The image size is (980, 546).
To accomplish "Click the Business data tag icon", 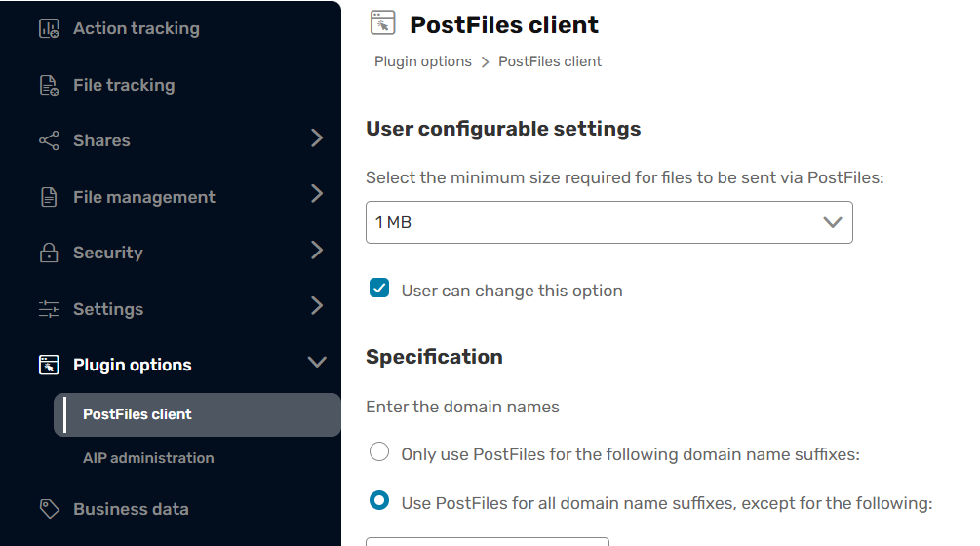I will 50,509.
